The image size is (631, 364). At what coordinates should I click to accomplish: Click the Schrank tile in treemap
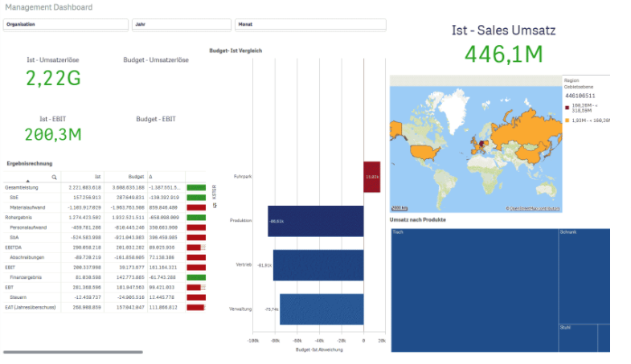584,273
